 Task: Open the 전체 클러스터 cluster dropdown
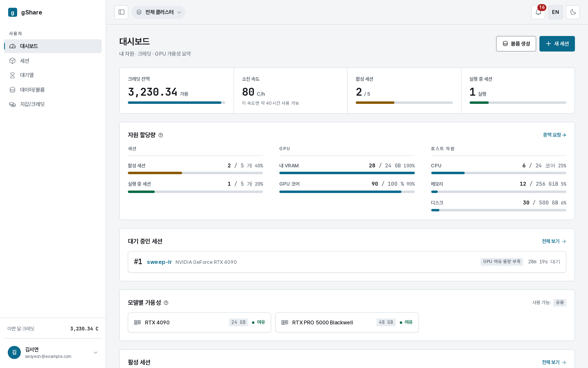[x=158, y=12]
